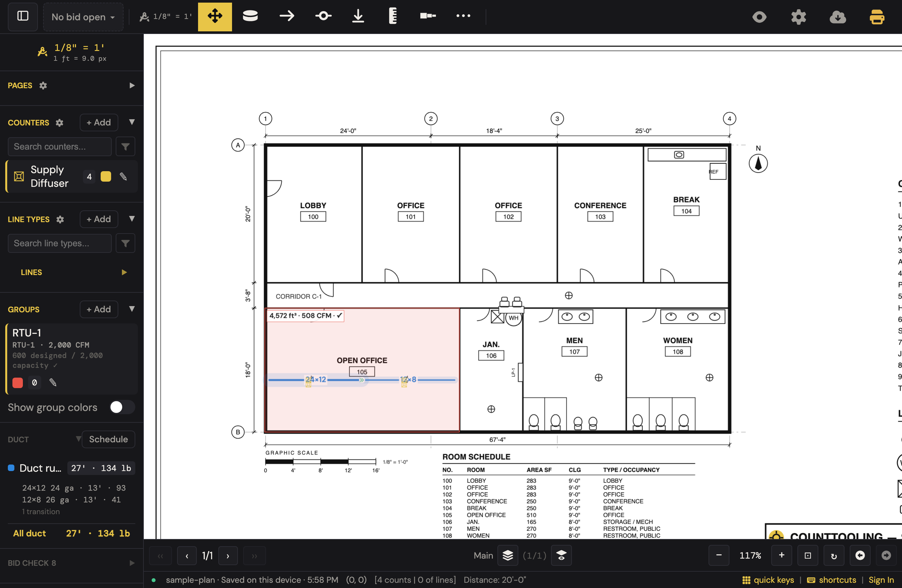Open the No bid open dropdown
902x588 pixels.
click(x=83, y=17)
